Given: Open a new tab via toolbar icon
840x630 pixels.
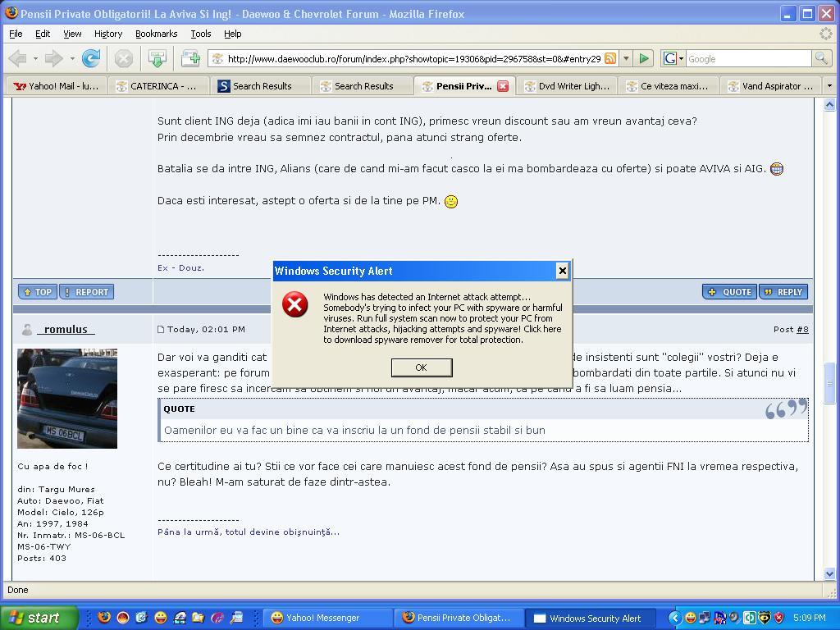Looking at the screenshot, I should [190, 58].
